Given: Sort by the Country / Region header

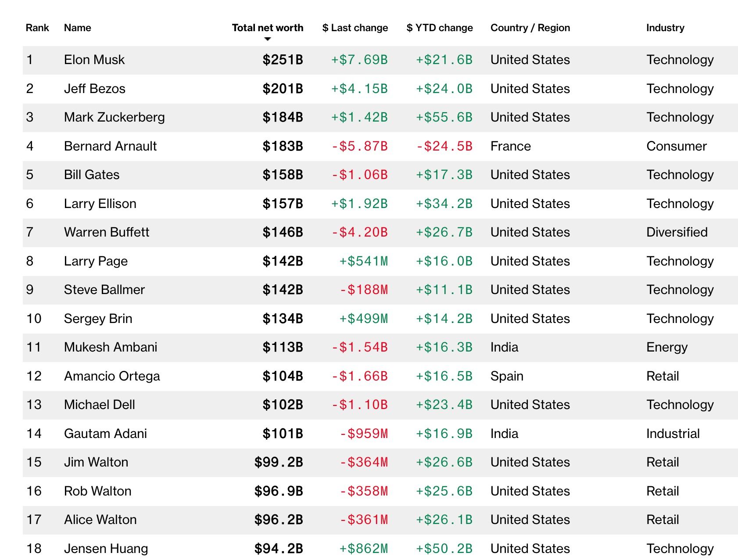Looking at the screenshot, I should tap(530, 28).
